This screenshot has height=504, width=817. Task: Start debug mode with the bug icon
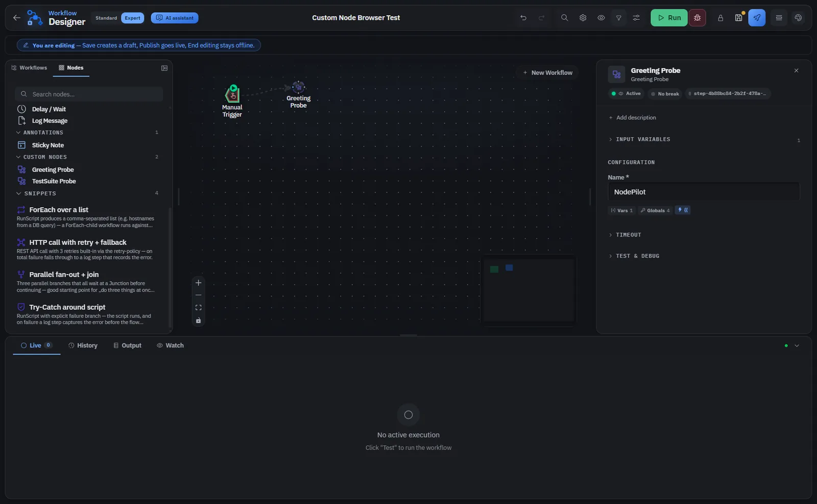pos(697,18)
